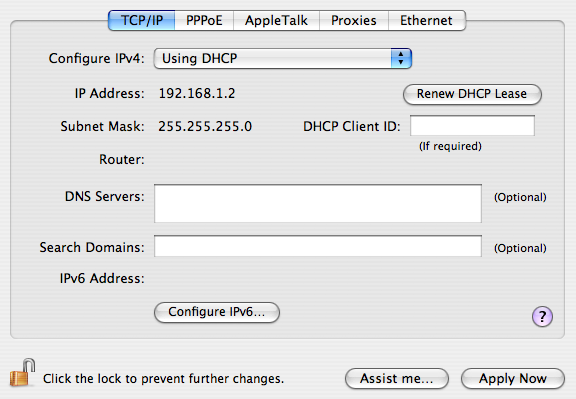Click the Subnet Mask value 255.255.255.0
Viewport: 576px width, 399px height.
coord(205,126)
